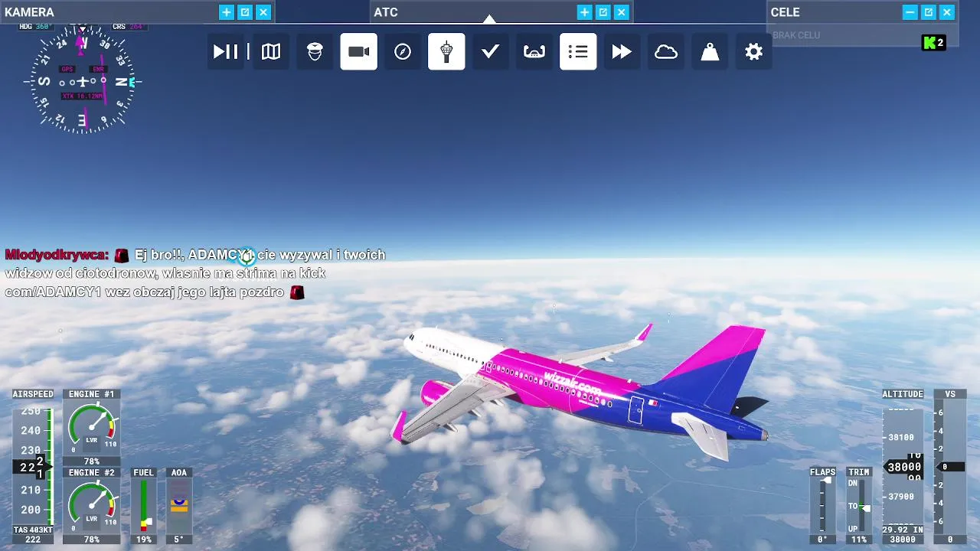Image resolution: width=980 pixels, height=551 pixels.
Task: Click the Engine #1 LVR gauge
Action: (x=91, y=428)
